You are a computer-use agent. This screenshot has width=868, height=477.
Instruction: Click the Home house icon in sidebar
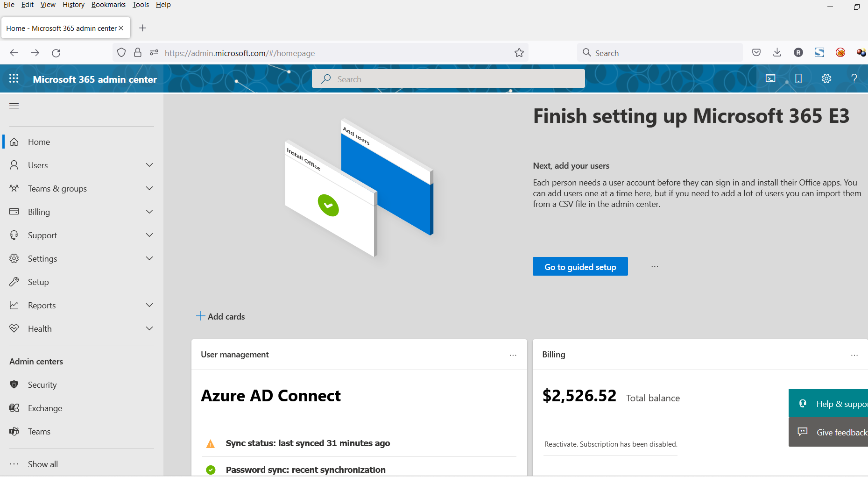[x=14, y=142]
